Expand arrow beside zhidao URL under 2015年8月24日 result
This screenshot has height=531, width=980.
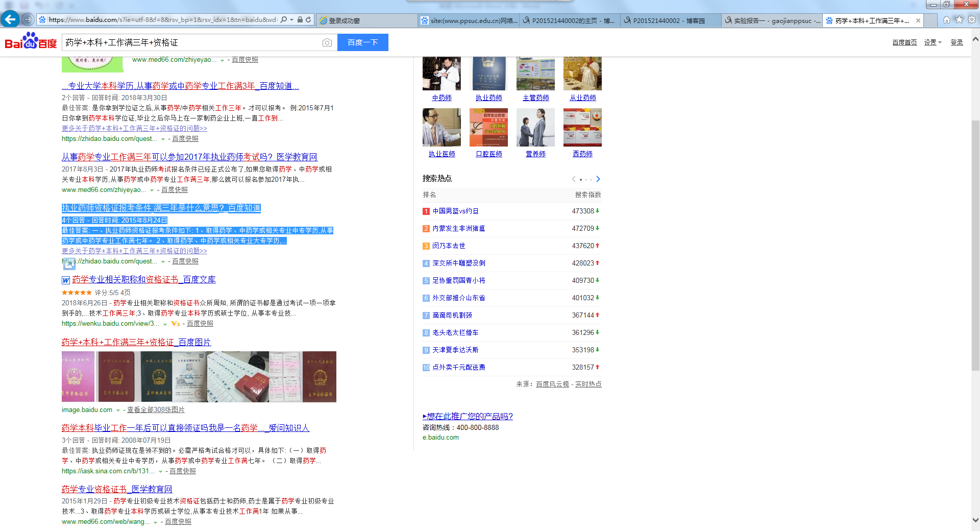tap(163, 261)
